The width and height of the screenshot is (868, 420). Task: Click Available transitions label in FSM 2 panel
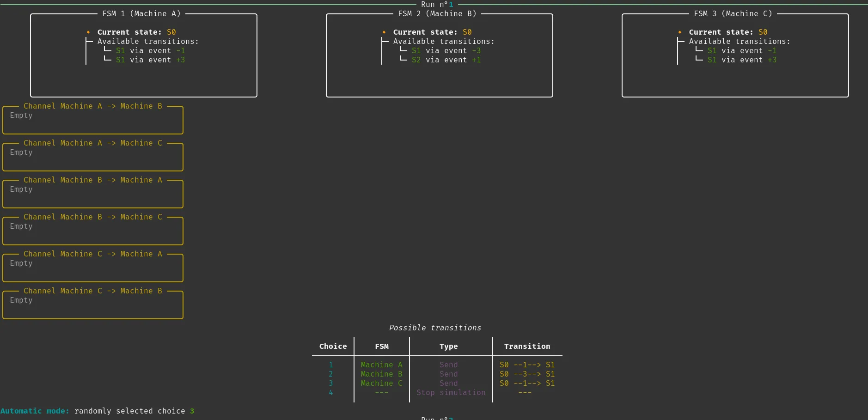(x=444, y=42)
